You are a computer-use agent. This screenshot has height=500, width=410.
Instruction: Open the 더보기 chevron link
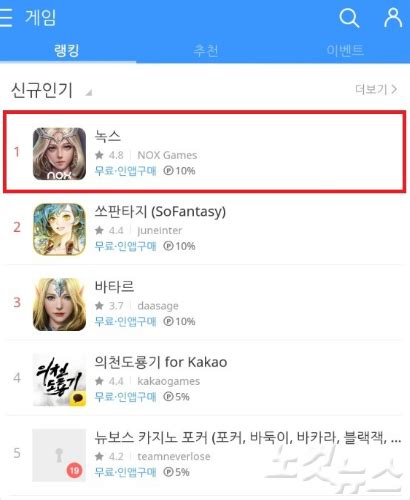376,89
